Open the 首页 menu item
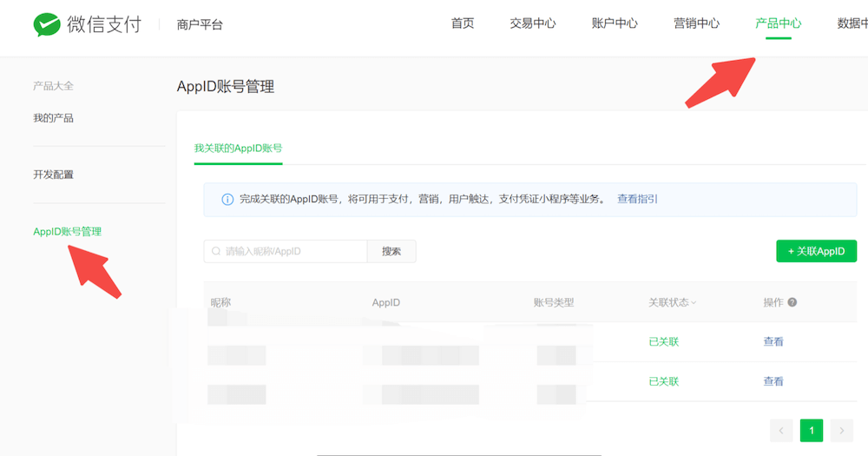 click(463, 23)
